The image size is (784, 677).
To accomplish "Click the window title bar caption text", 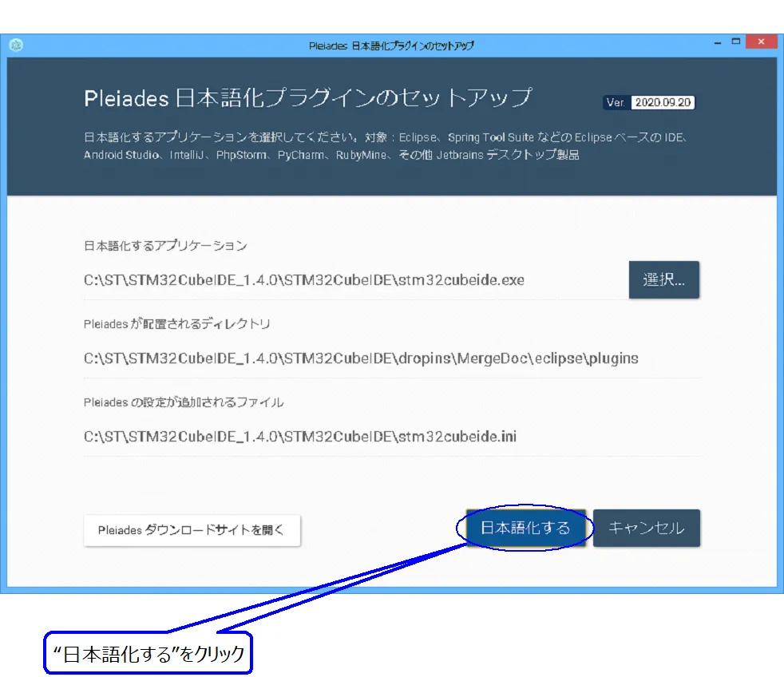I will click(391, 46).
